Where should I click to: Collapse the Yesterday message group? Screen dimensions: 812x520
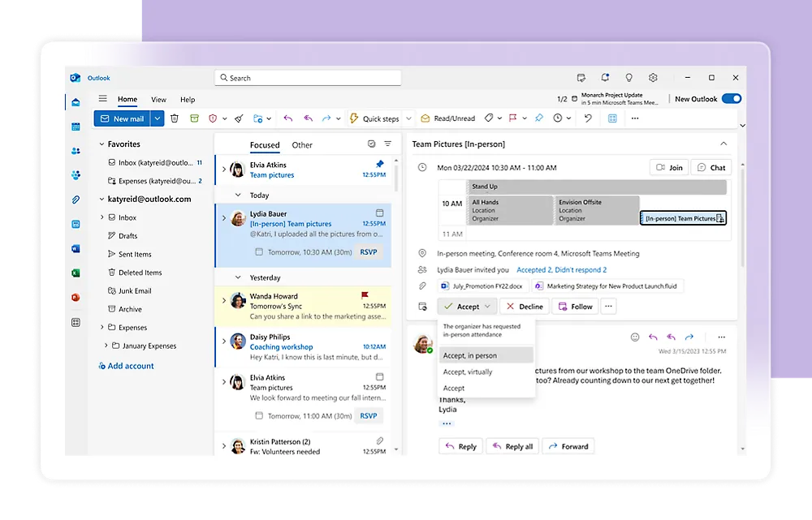pyautogui.click(x=238, y=277)
